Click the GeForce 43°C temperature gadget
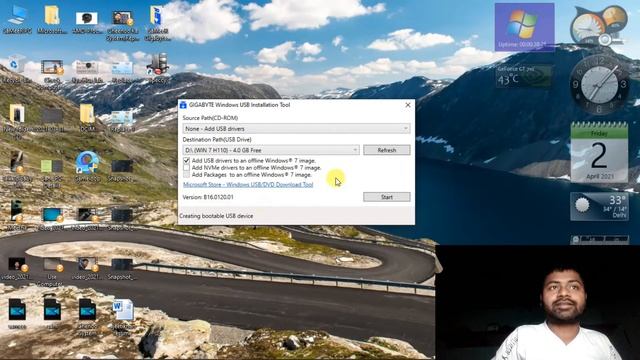Viewport: 640px width, 360px height. coord(524,76)
